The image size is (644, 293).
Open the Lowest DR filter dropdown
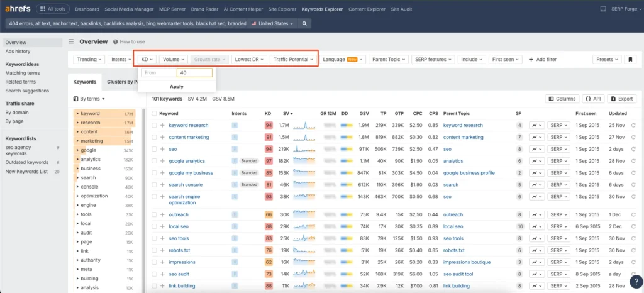tap(249, 60)
